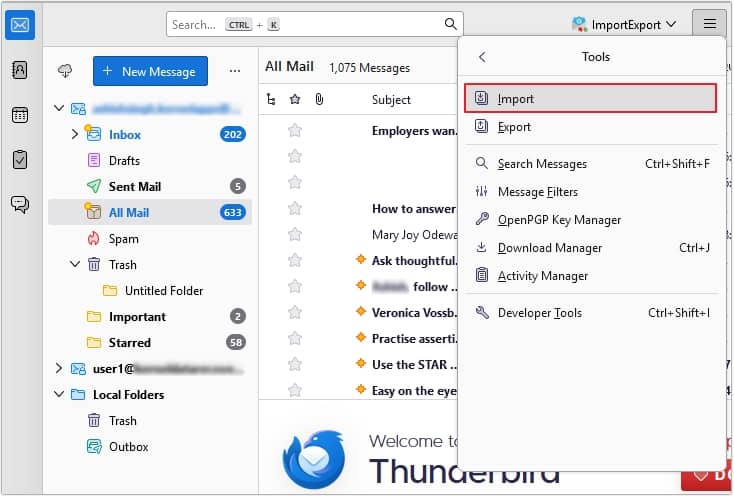Star the "Employers wan..." message

(295, 130)
